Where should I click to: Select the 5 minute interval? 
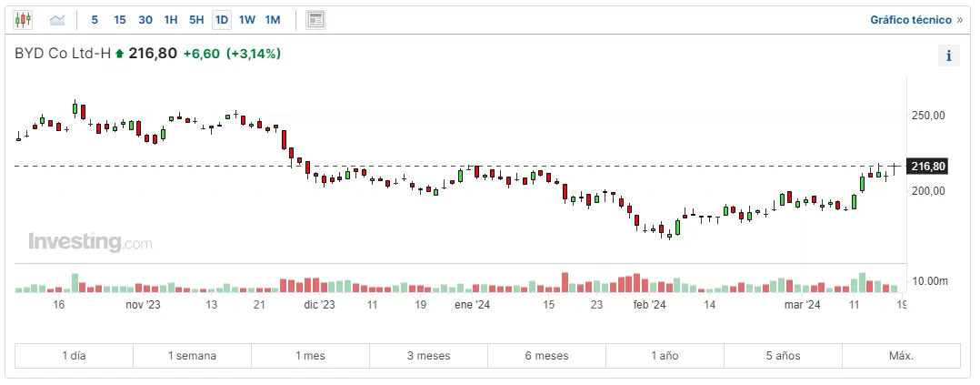(x=95, y=19)
